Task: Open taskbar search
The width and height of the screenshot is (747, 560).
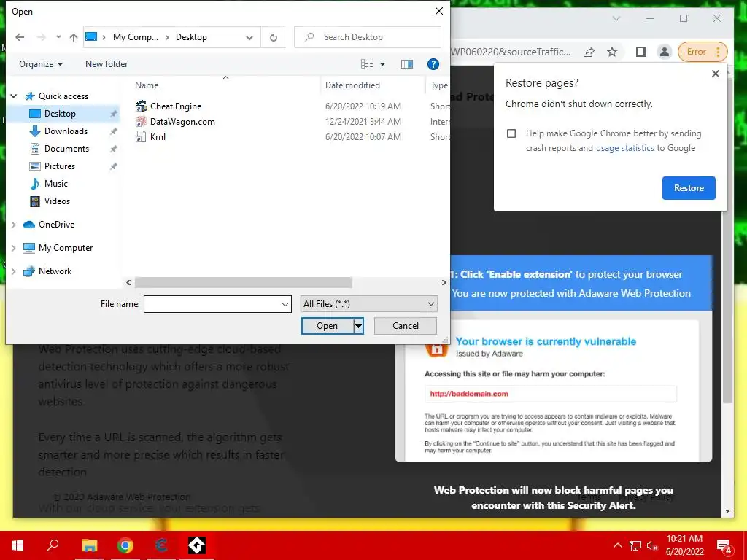Action: click(53, 545)
